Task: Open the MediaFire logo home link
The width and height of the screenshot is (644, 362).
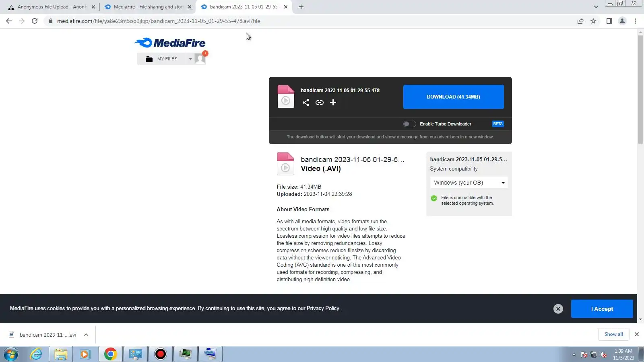Action: [x=170, y=43]
